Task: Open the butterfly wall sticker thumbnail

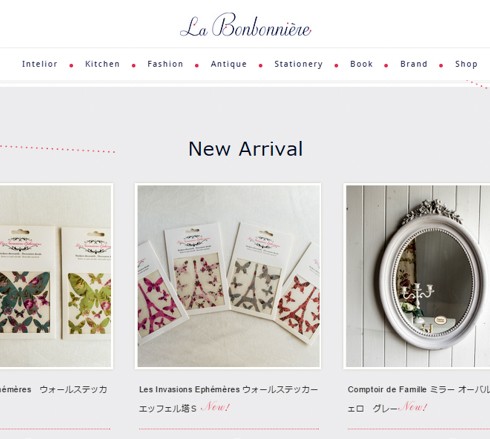Action: tap(56, 276)
